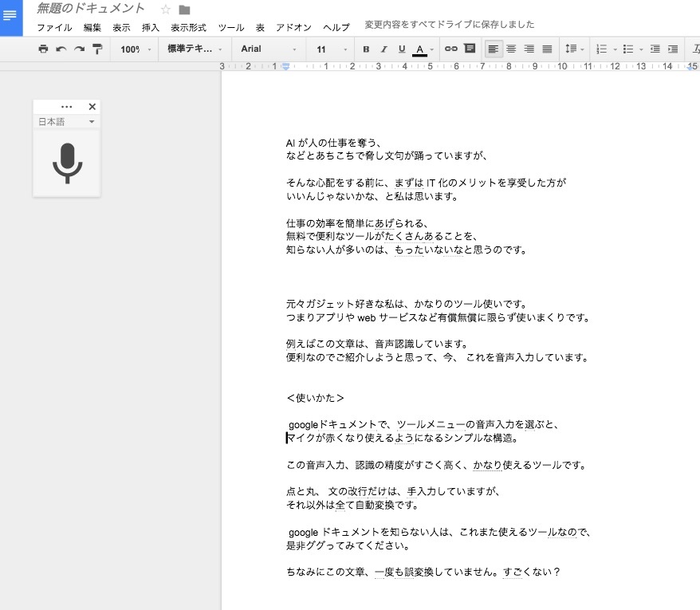Image resolution: width=700 pixels, height=610 pixels.
Task: Click the line <使いかた>
Action: pos(315,398)
